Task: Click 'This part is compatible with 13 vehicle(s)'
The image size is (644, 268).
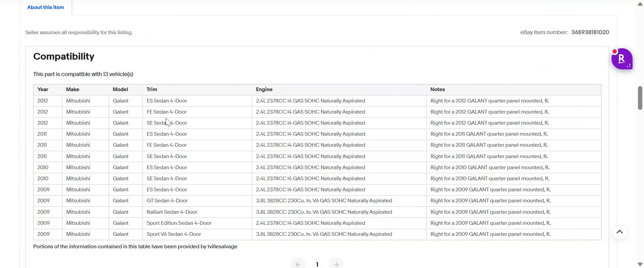Action: point(83,74)
